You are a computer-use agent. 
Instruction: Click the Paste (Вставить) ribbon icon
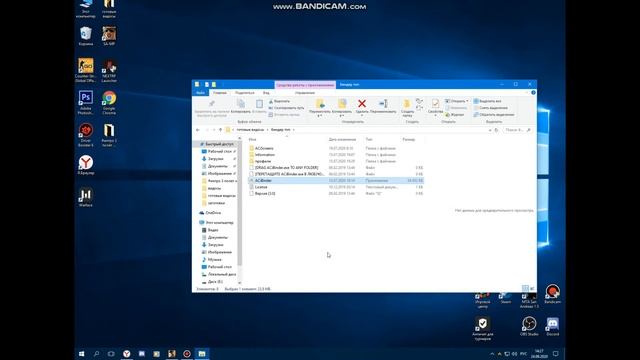pos(259,104)
